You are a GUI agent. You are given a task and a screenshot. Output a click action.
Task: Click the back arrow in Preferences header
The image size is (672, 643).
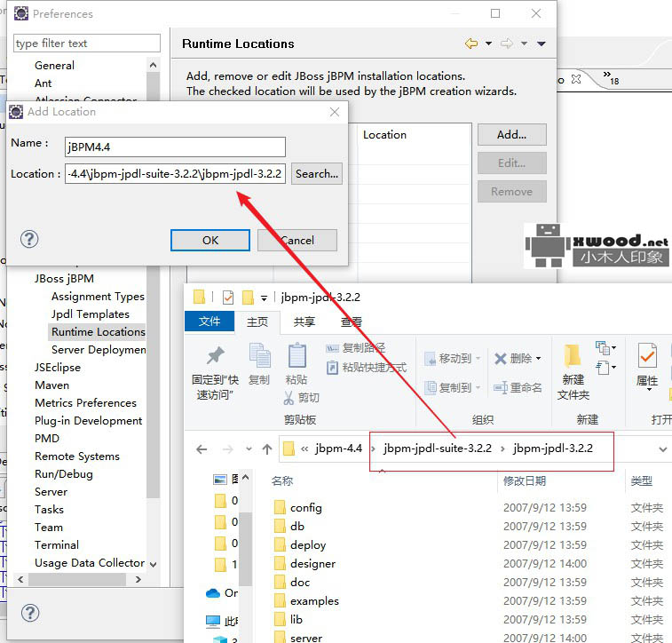point(471,44)
